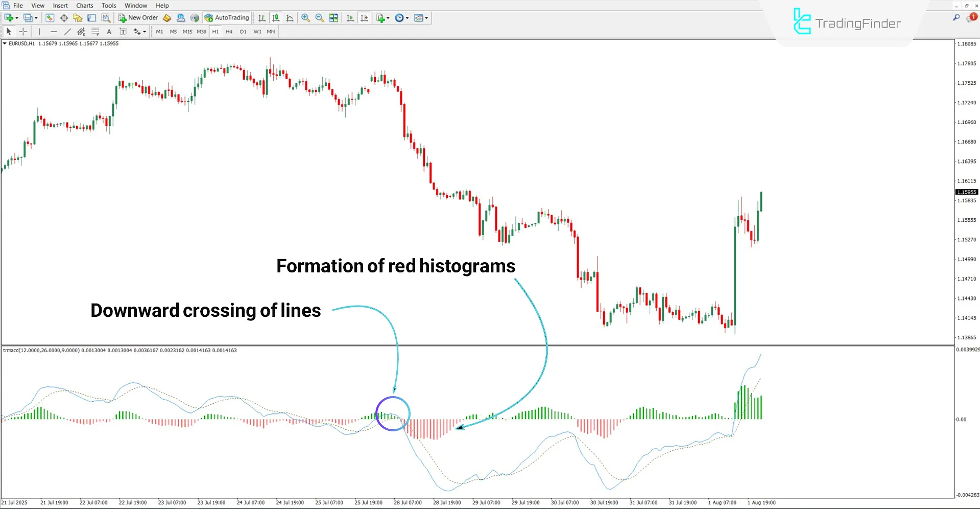Collapse the EURUSD,H1 chart header

click(4, 43)
